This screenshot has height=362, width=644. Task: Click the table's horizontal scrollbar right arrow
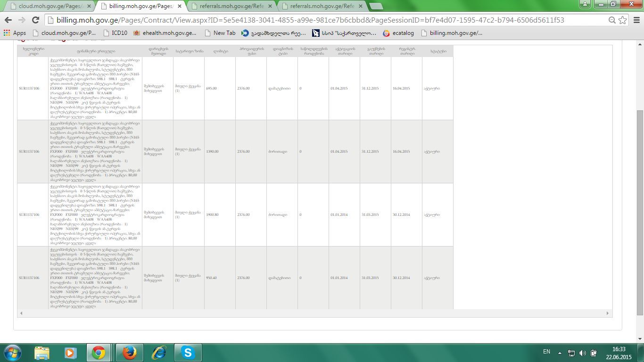(x=608, y=313)
